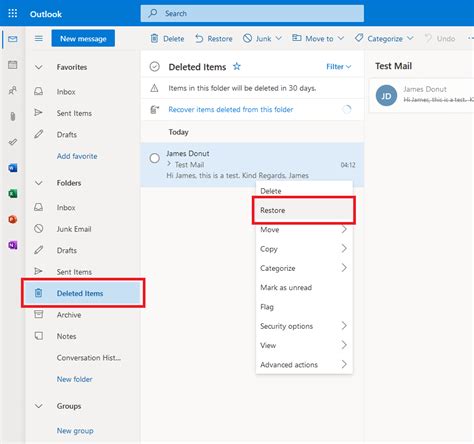Open the Junk dropdown arrow
Image resolution: width=474 pixels, height=444 pixels.
pyautogui.click(x=279, y=38)
